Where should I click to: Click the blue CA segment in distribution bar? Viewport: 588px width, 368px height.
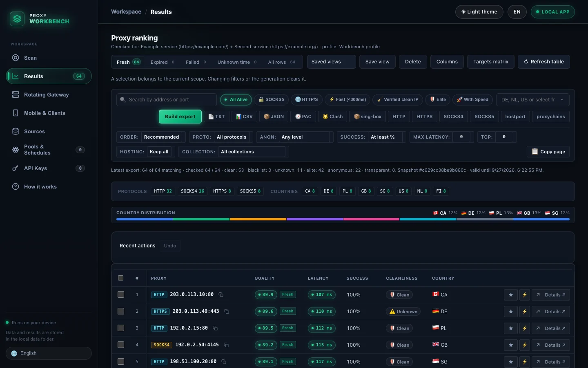click(145, 219)
